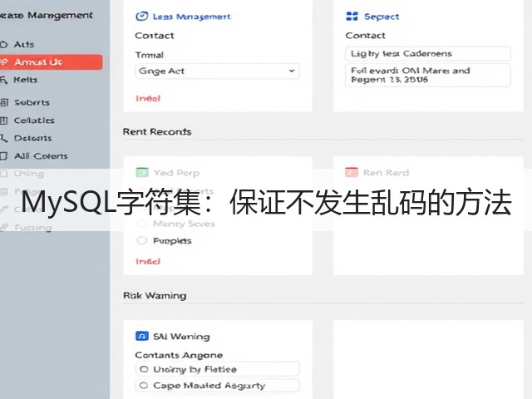Click the blue SAI Waning icon
This screenshot has width=532, height=399.
click(142, 336)
